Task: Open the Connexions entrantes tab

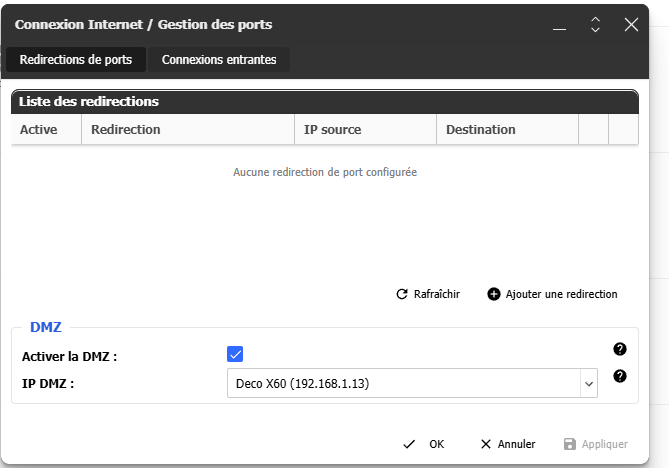Action: click(x=219, y=60)
